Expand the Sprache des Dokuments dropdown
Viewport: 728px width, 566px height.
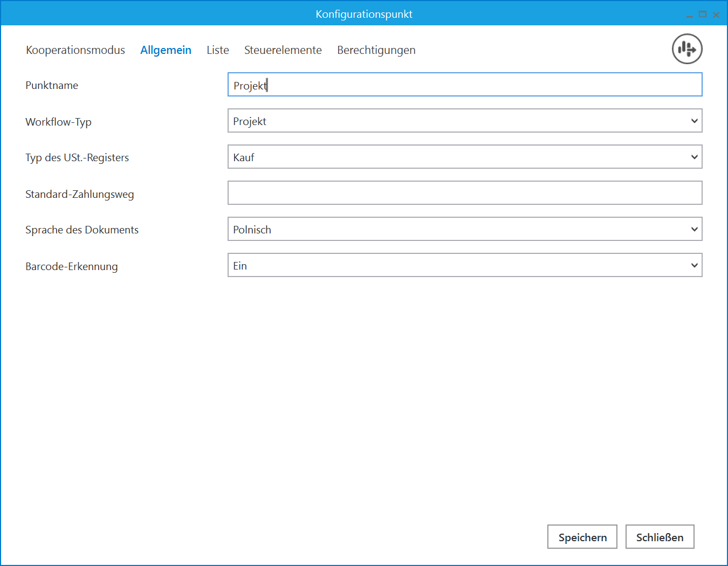[x=464, y=230]
